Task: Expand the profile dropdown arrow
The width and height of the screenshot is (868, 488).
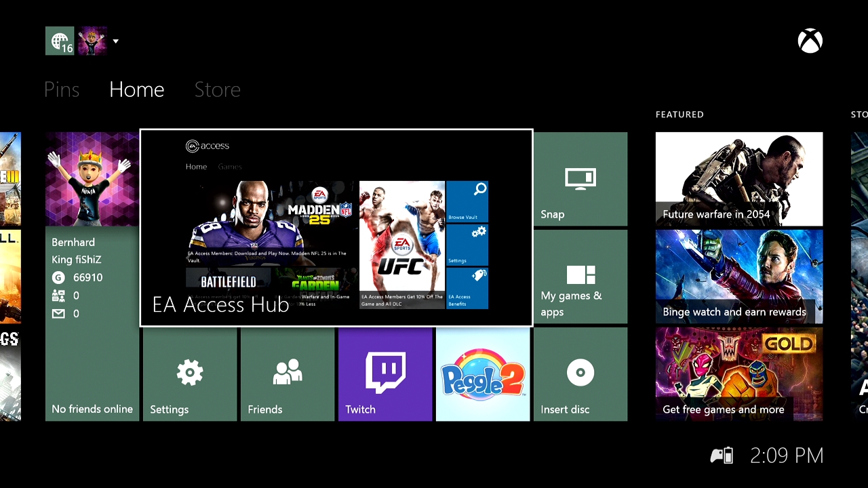Action: (x=116, y=41)
